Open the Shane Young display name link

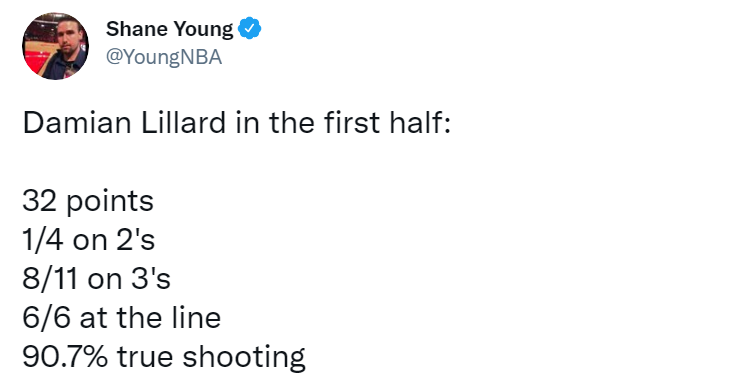point(169,29)
